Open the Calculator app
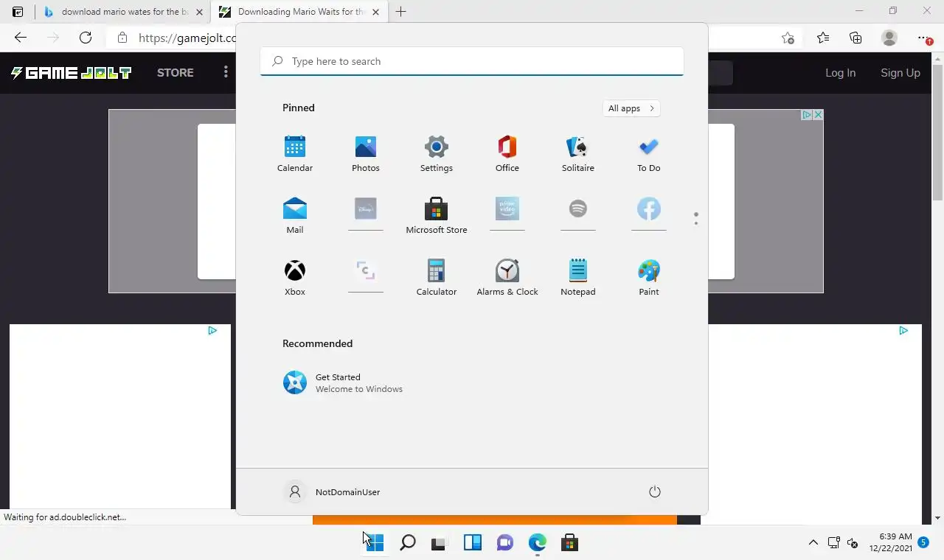This screenshot has height=560, width=944. point(437,278)
